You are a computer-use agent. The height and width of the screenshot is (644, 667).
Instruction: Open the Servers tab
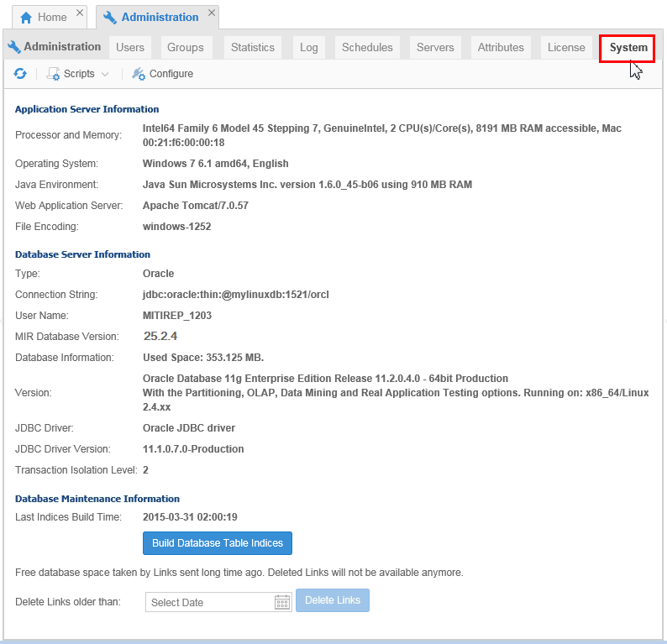coord(435,47)
